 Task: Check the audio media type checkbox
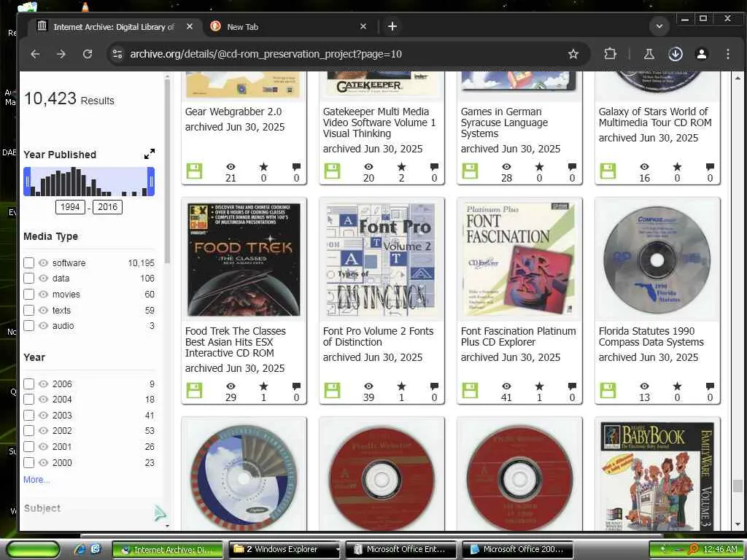28,326
